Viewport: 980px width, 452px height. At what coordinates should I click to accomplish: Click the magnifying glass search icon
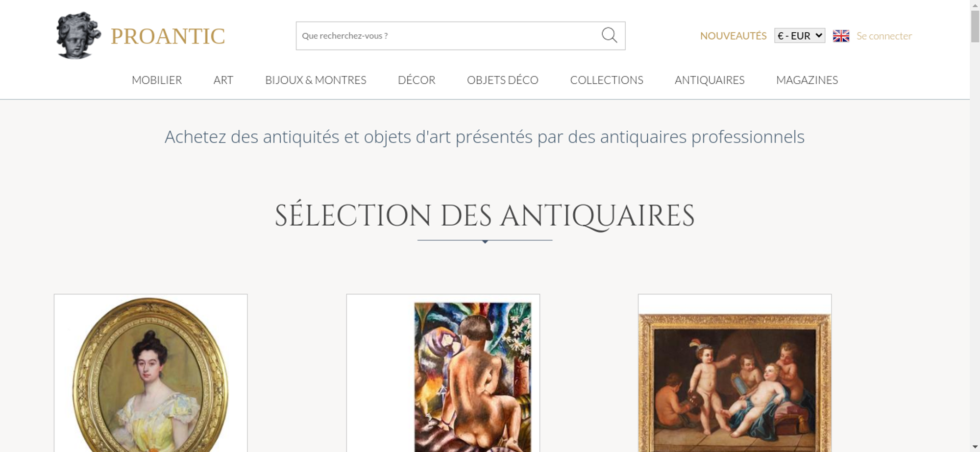[x=609, y=35]
